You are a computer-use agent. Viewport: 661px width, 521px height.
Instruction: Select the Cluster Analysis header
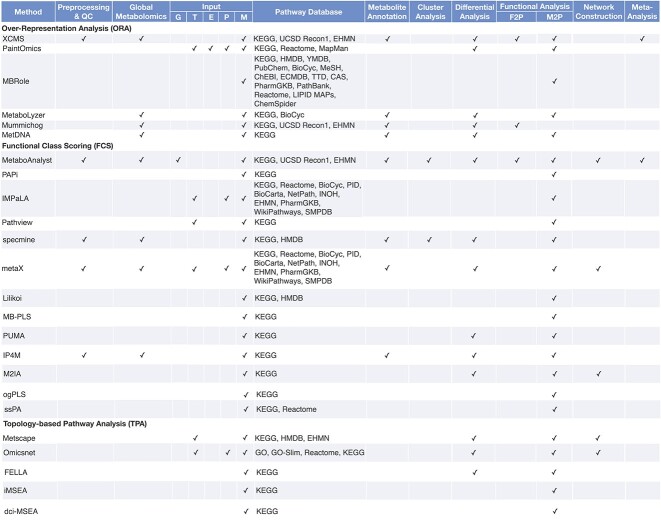pyautogui.click(x=430, y=12)
